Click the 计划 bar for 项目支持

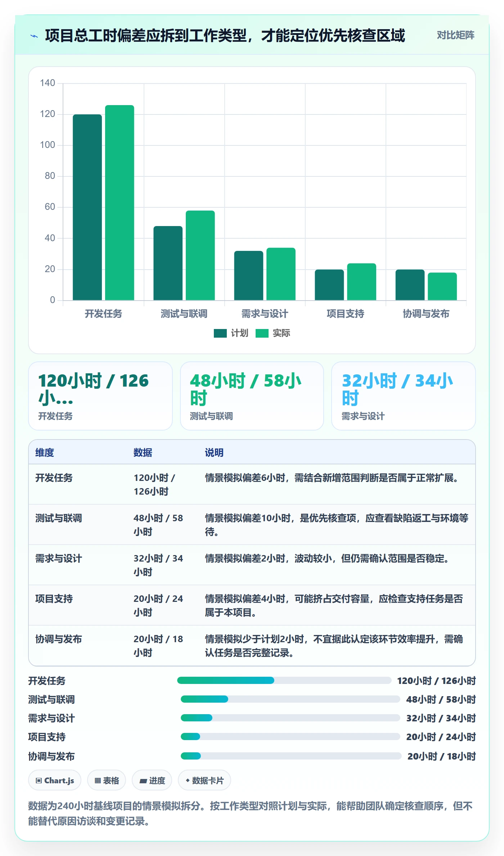point(329,285)
